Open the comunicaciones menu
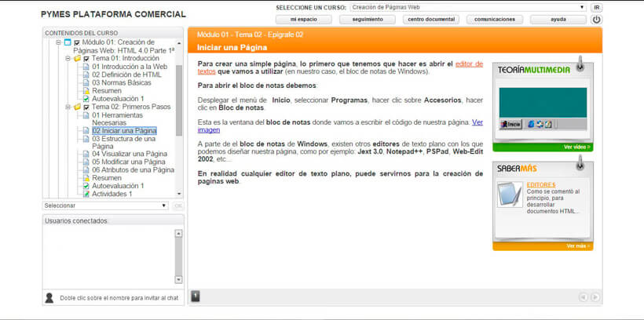This screenshot has height=320, width=644. [495, 20]
